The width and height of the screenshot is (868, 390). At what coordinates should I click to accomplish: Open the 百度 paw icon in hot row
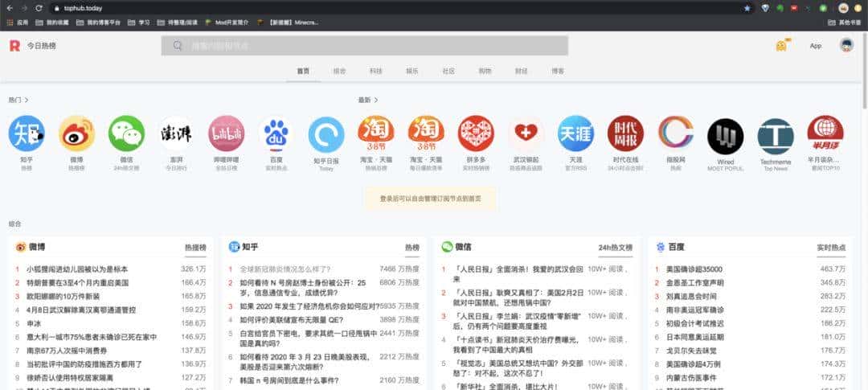[x=276, y=133]
